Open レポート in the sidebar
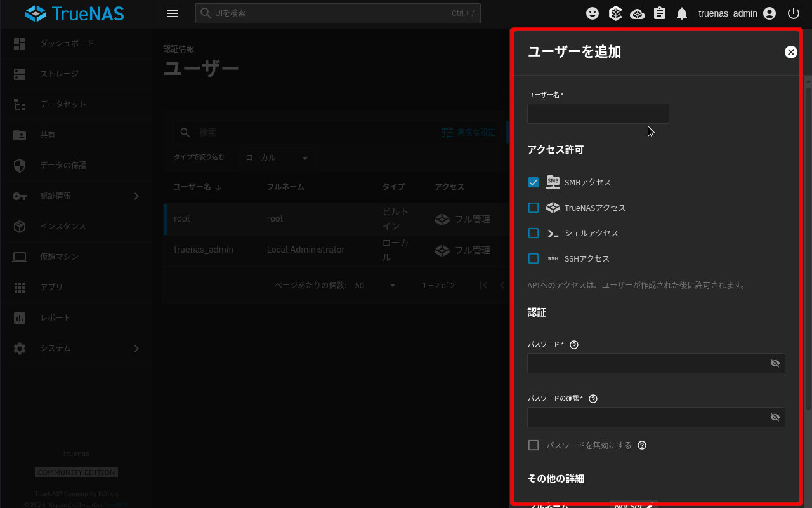This screenshot has width=812, height=508. (76, 317)
